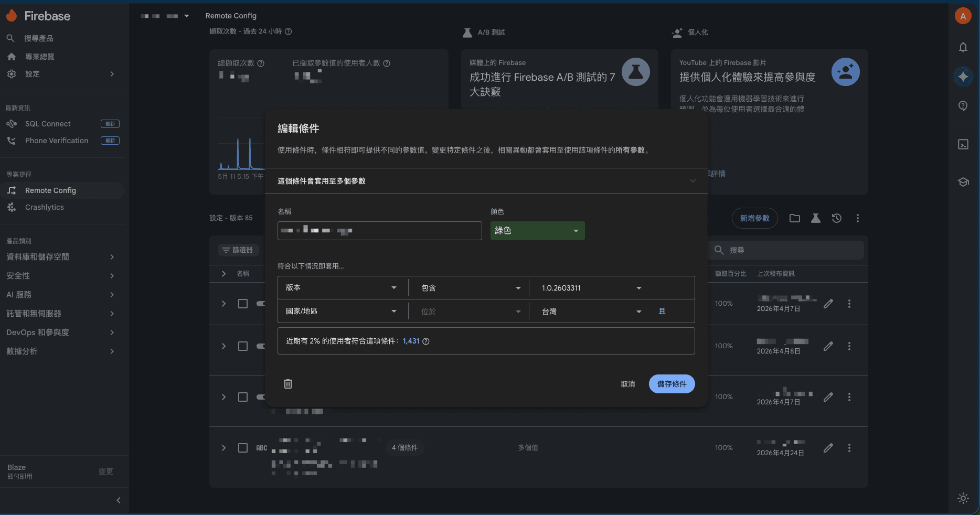Viewport: 980px width, 515px height.
Task: Open the toolbar more options menu
Action: pyautogui.click(x=858, y=218)
